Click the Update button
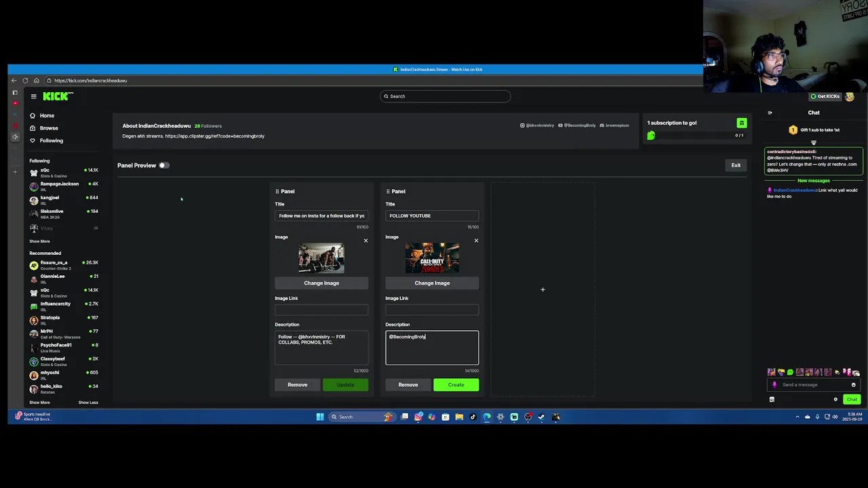The height and width of the screenshot is (488, 868). click(345, 385)
